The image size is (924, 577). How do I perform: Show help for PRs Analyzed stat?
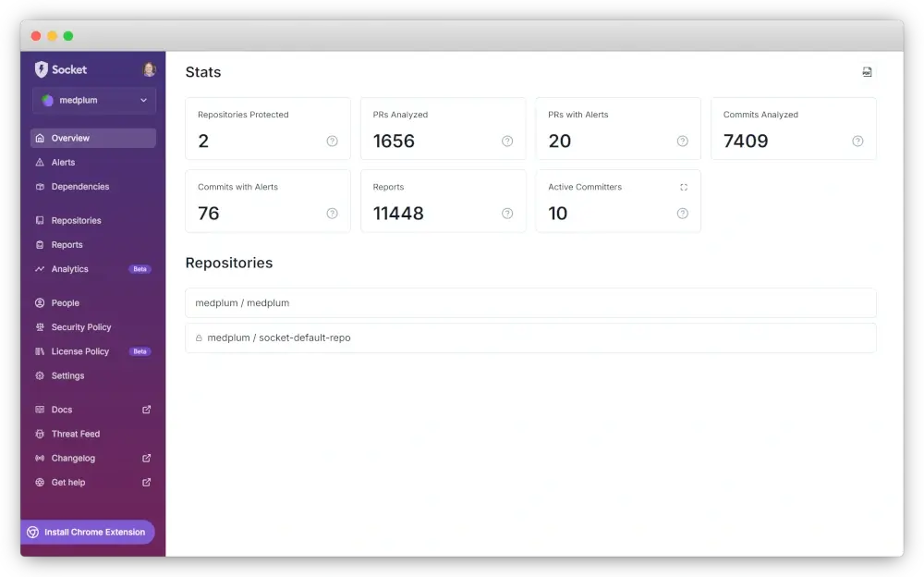click(507, 141)
